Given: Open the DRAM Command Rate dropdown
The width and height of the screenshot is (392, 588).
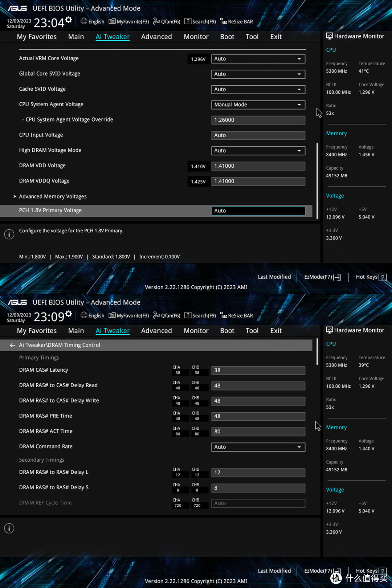Looking at the screenshot, I should point(258,447).
